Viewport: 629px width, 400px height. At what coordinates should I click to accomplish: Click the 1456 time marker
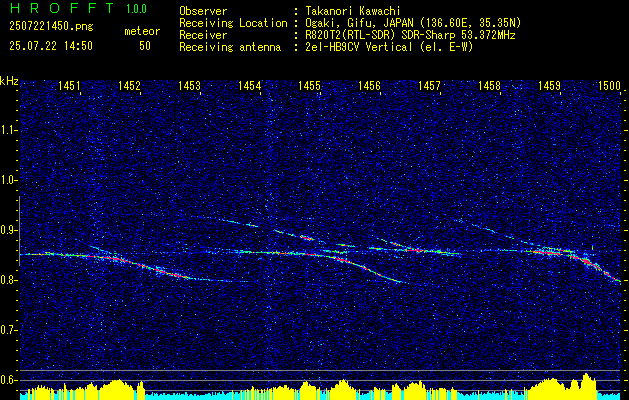point(369,85)
